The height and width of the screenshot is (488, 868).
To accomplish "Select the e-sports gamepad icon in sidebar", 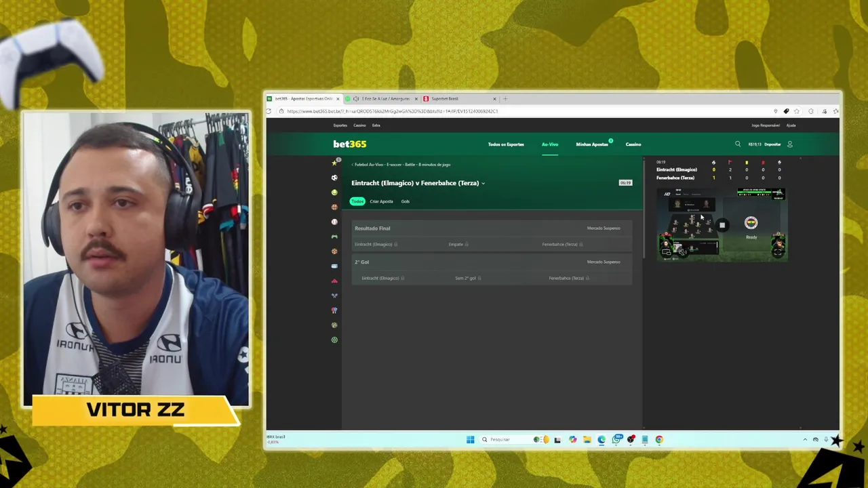I will [x=334, y=237].
